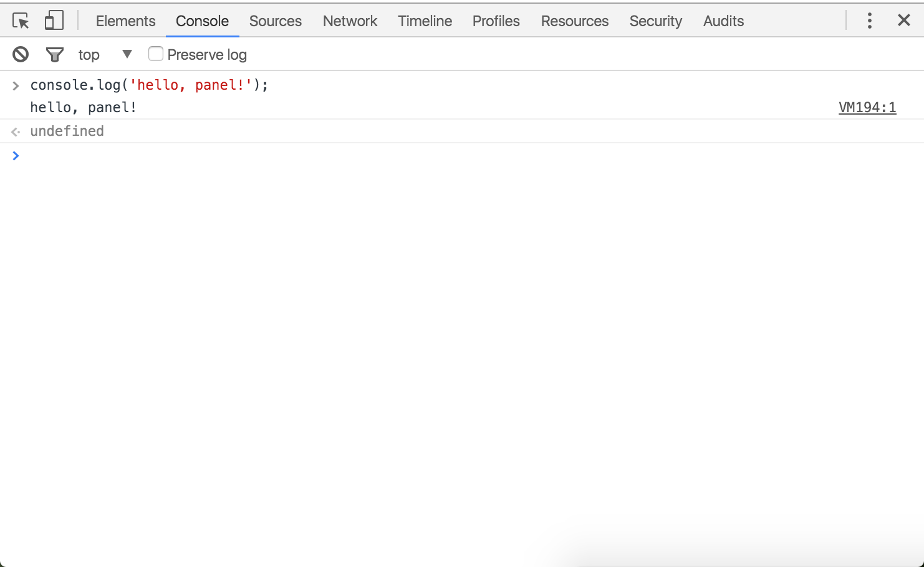Viewport: 924px width, 567px height.
Task: Open the Security tab
Action: tap(655, 21)
